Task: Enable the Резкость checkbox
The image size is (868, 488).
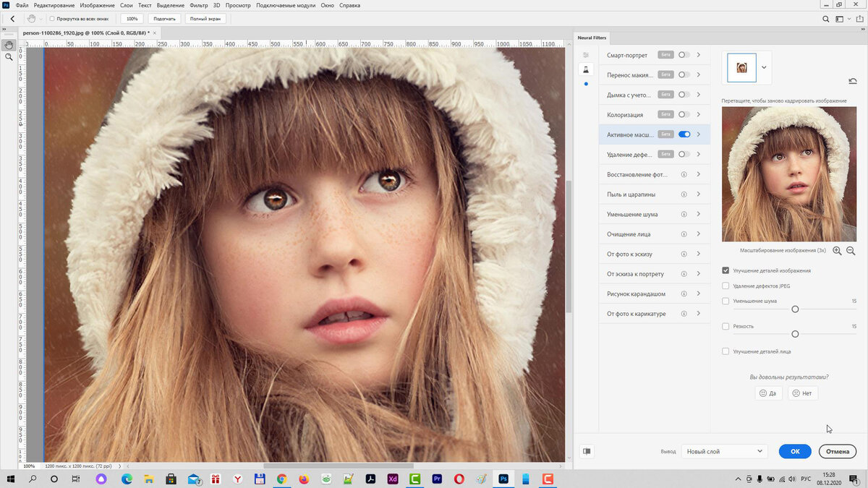Action: 726,326
